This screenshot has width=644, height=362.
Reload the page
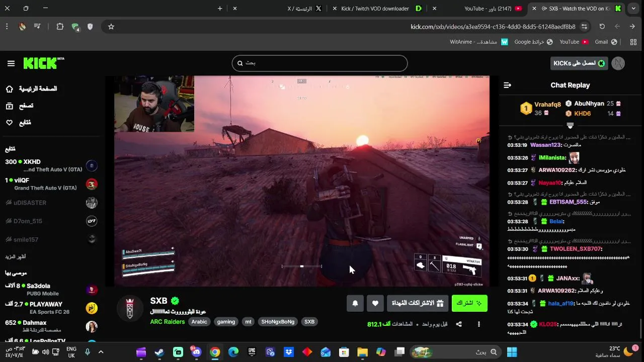(x=602, y=27)
